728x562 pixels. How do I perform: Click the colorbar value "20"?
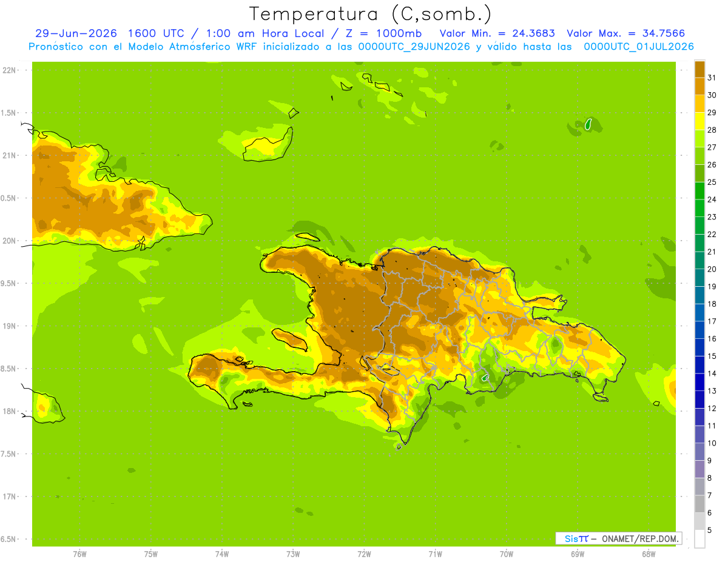tap(712, 269)
